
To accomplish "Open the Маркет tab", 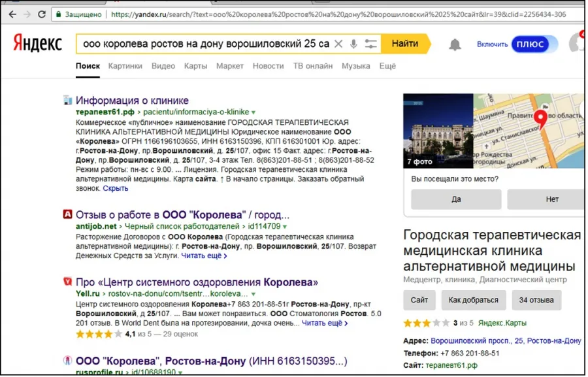I will coord(230,66).
